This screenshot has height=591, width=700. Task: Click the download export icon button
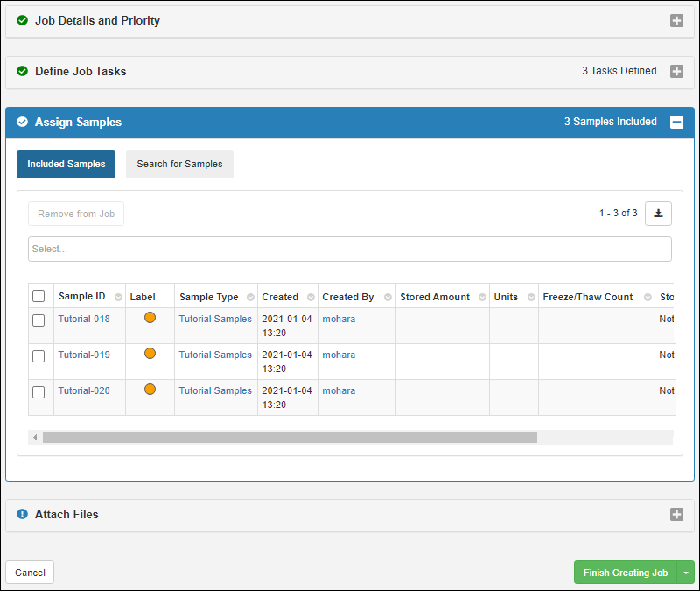(x=658, y=214)
